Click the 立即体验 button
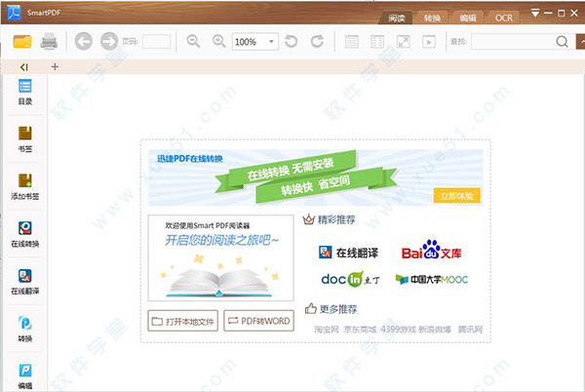Image resolution: width=585 pixels, height=392 pixels. pos(456,196)
